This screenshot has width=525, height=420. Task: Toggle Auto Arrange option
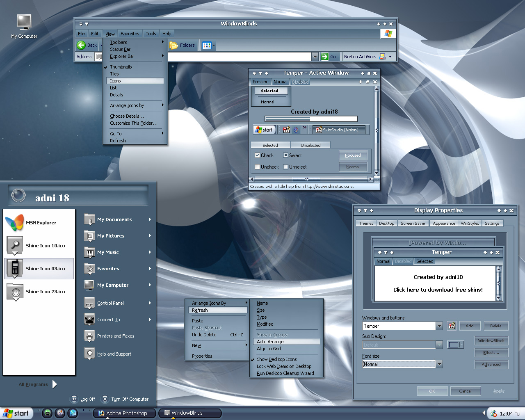click(287, 342)
